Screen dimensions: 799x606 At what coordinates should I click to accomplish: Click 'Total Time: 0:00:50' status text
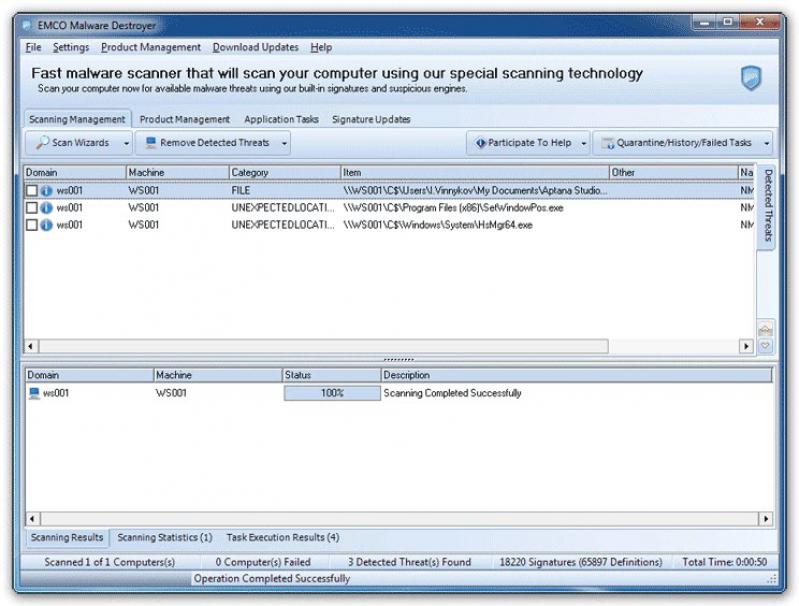724,562
